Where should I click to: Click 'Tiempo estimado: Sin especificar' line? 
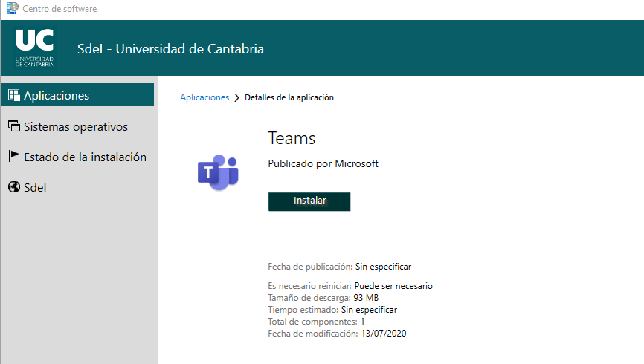pyautogui.click(x=332, y=310)
